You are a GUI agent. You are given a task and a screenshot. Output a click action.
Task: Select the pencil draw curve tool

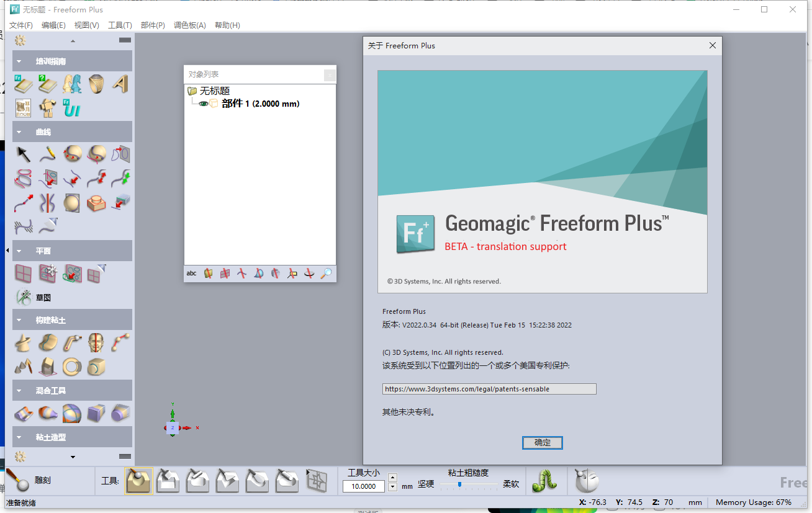(47, 154)
